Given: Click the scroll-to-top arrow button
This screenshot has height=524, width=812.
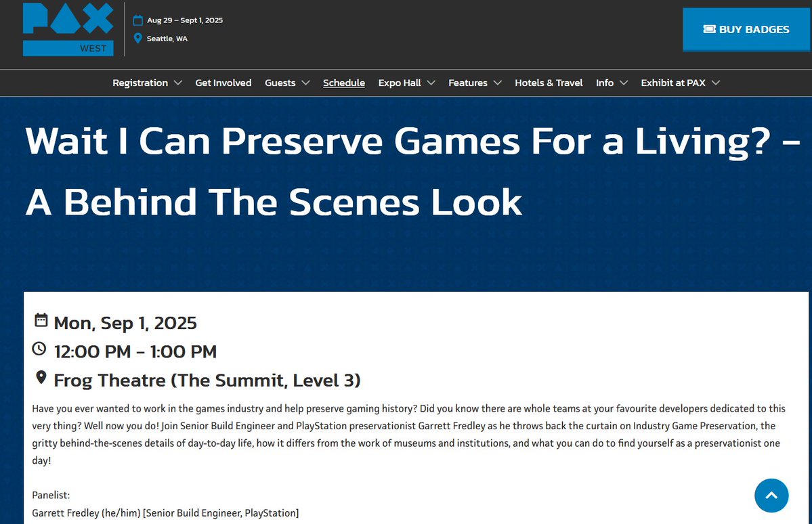Looking at the screenshot, I should point(771,496).
